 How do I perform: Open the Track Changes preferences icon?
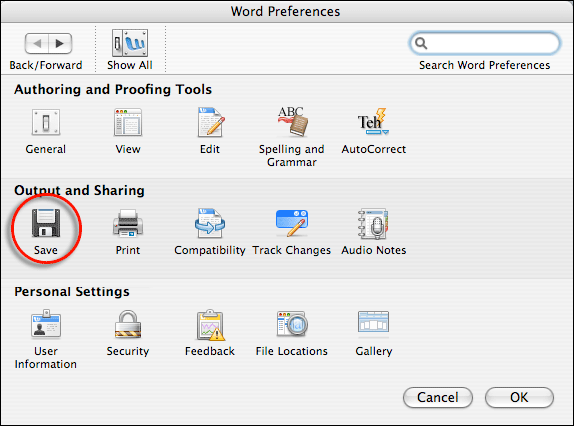(292, 223)
